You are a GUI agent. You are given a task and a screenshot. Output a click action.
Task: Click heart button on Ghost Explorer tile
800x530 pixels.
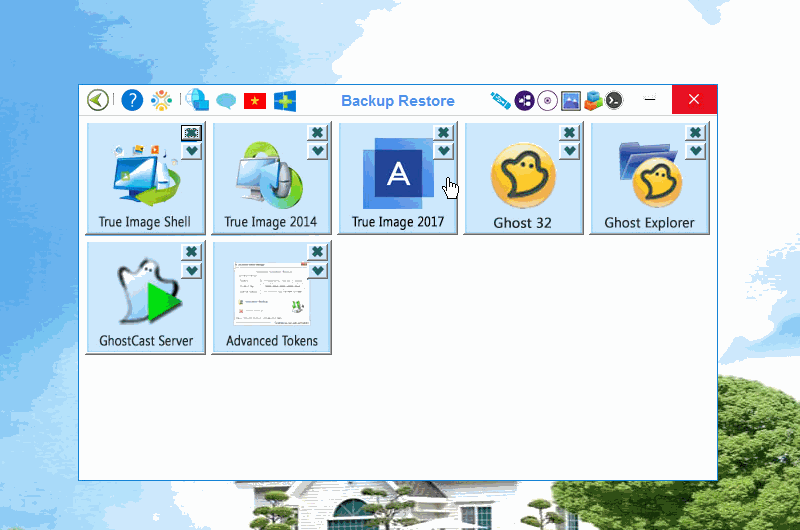[x=695, y=151]
